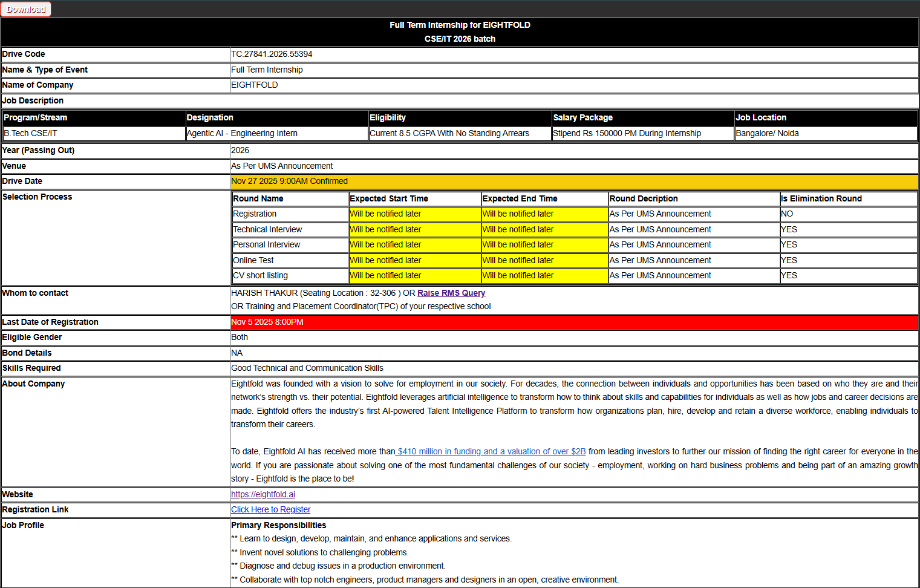Click the CV short listing round row
Image resolution: width=920 pixels, height=588 pixels.
pos(575,275)
